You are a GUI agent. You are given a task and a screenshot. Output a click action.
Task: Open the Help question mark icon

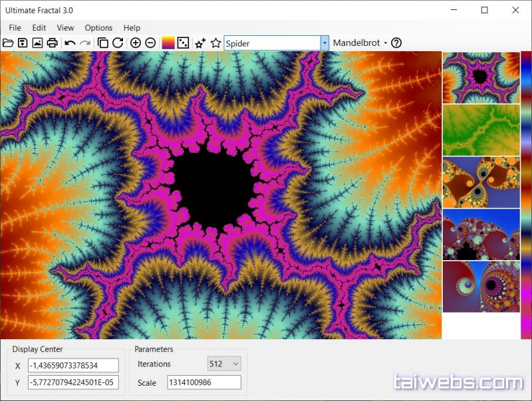click(396, 43)
